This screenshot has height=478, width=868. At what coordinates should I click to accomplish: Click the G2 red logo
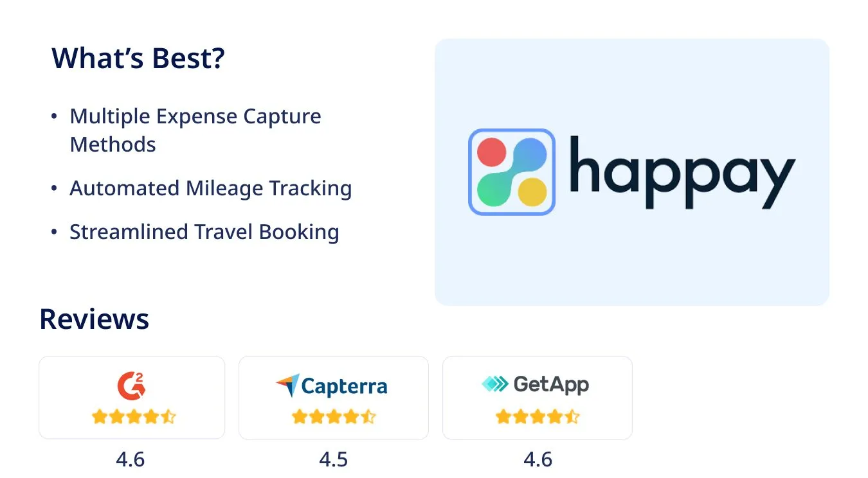(132, 385)
